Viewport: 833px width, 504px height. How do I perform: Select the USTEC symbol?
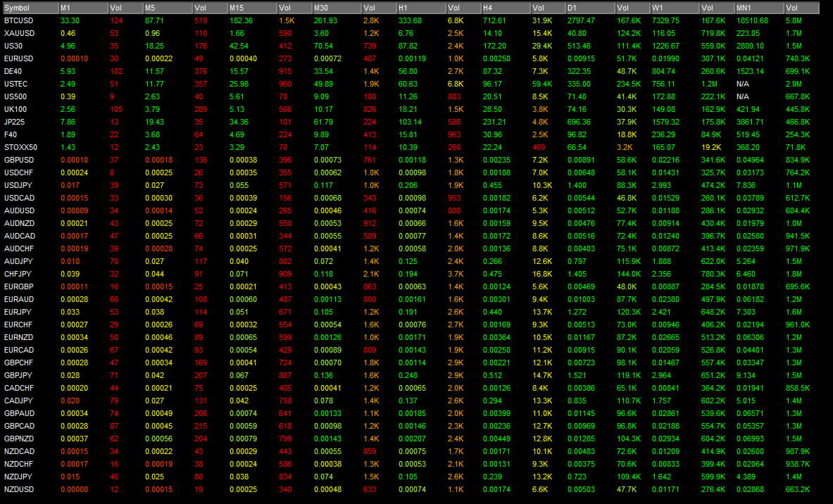click(15, 84)
